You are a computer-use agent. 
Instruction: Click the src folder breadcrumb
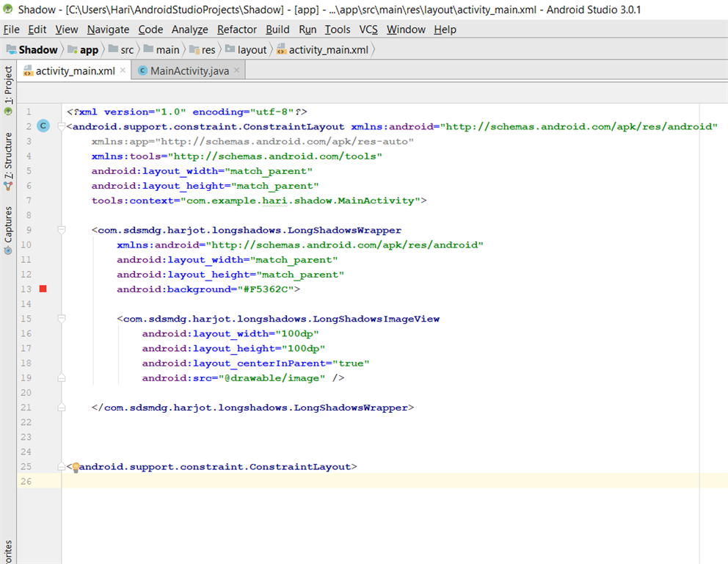[x=121, y=50]
